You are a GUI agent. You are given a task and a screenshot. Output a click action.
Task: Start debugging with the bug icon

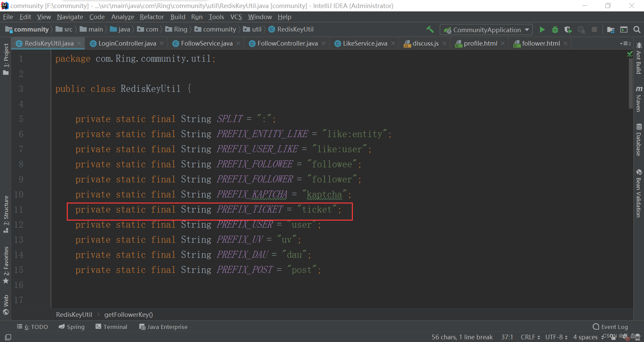[x=555, y=30]
